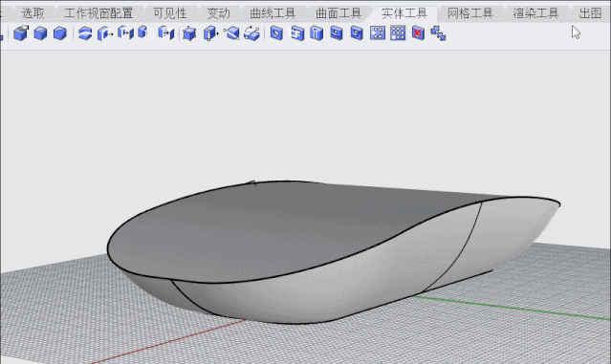
Task: Switch to the 曲面工具 tab
Action: [338, 13]
